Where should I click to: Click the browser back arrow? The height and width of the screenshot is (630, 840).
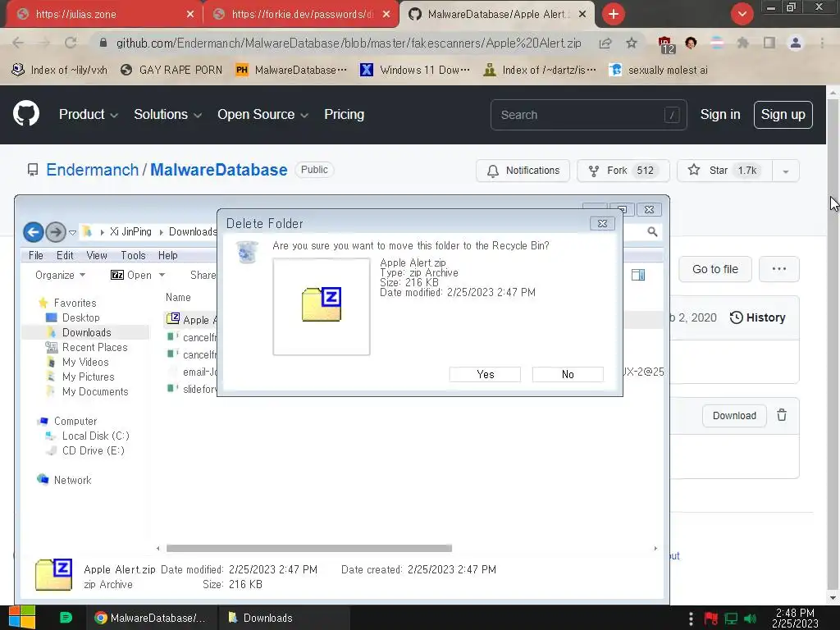[18, 43]
